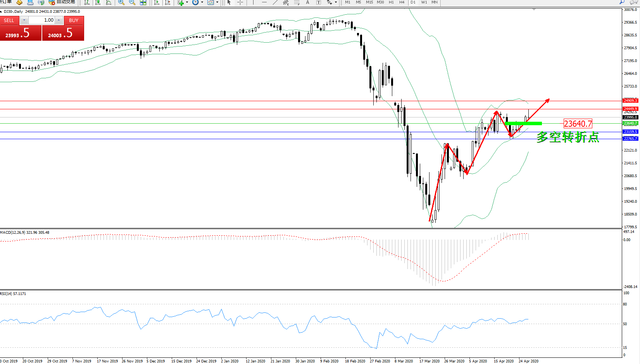
Task: Click the BUY button
Action: point(74,21)
